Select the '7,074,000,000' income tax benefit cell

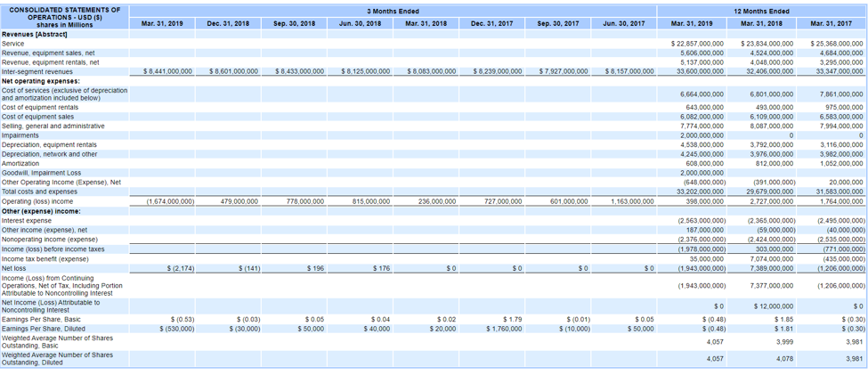(771, 258)
